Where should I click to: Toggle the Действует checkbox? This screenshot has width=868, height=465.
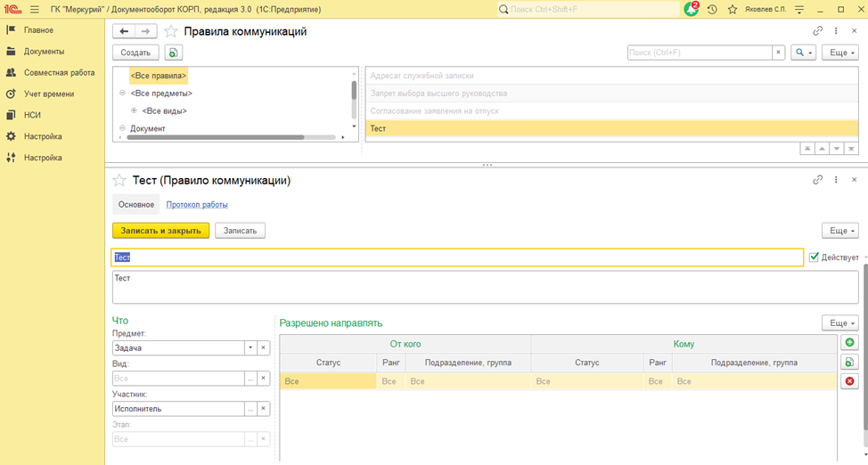tap(814, 257)
